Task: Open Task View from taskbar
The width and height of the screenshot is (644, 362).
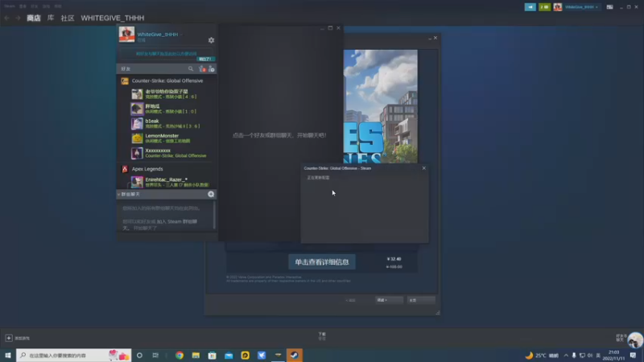Action: (x=155, y=356)
